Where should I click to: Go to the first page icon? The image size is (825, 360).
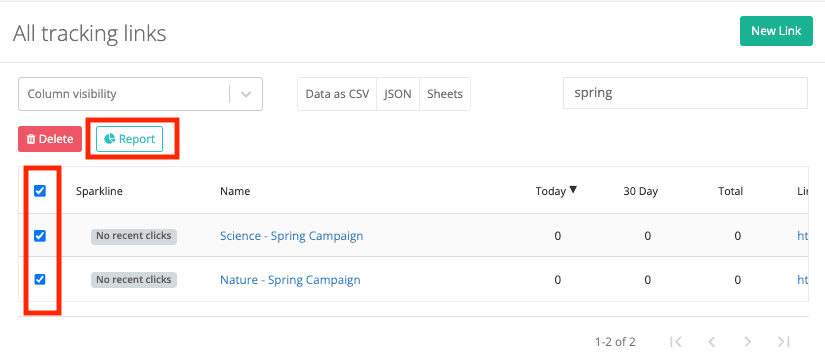click(x=676, y=342)
